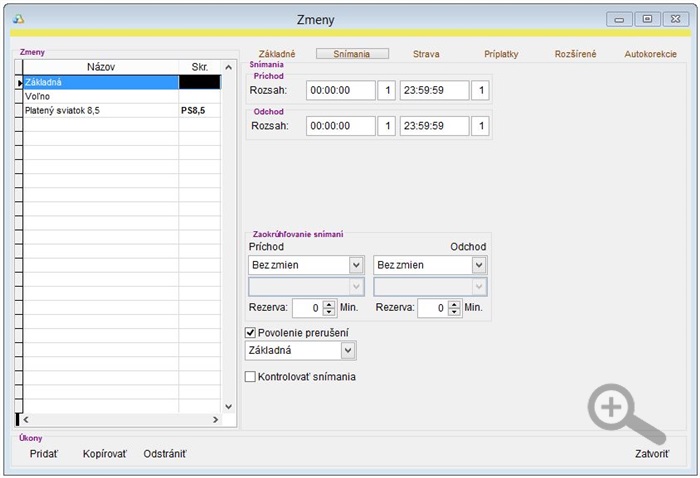
Task: Click the day field after Príchod end time
Action: pyautogui.click(x=480, y=90)
